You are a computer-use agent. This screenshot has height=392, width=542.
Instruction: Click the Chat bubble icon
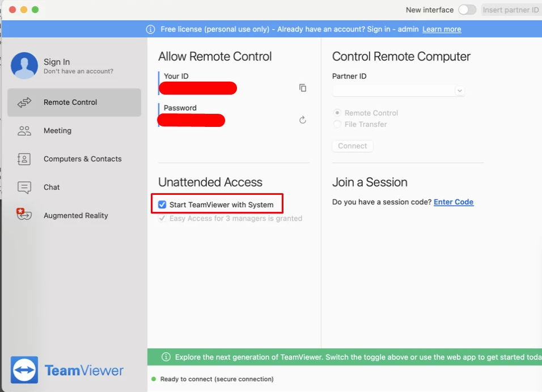pyautogui.click(x=24, y=187)
